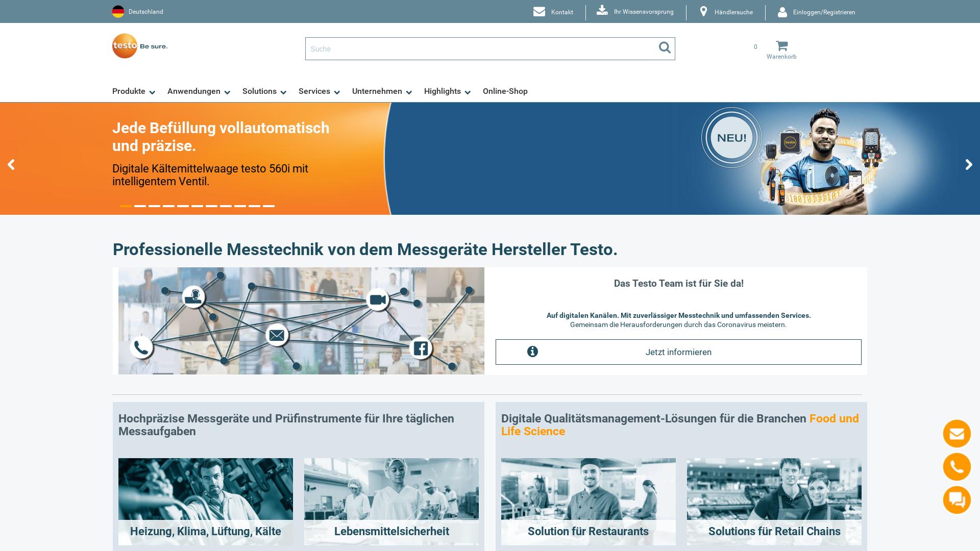This screenshot has width=980, height=551.
Task: Follow the Food und Life Science link
Action: pos(834,418)
